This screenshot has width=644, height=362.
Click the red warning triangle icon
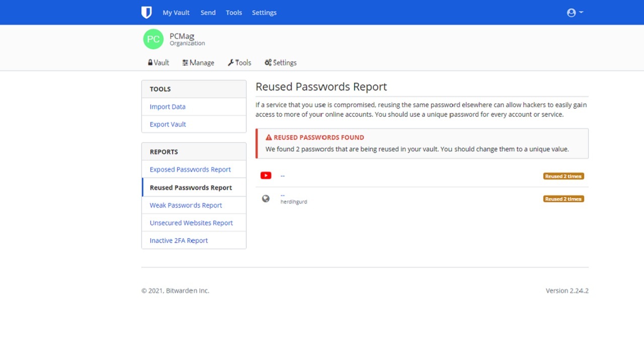(268, 137)
